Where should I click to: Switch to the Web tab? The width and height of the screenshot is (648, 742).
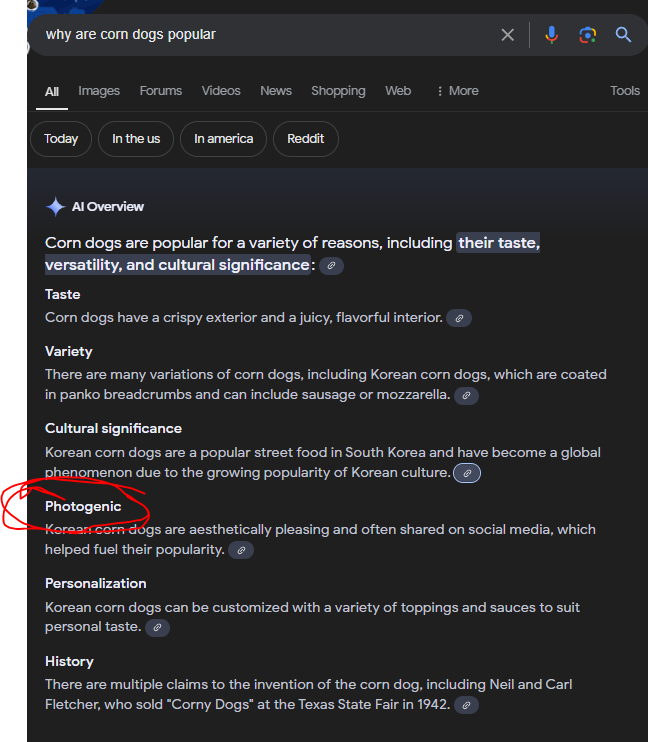(398, 91)
